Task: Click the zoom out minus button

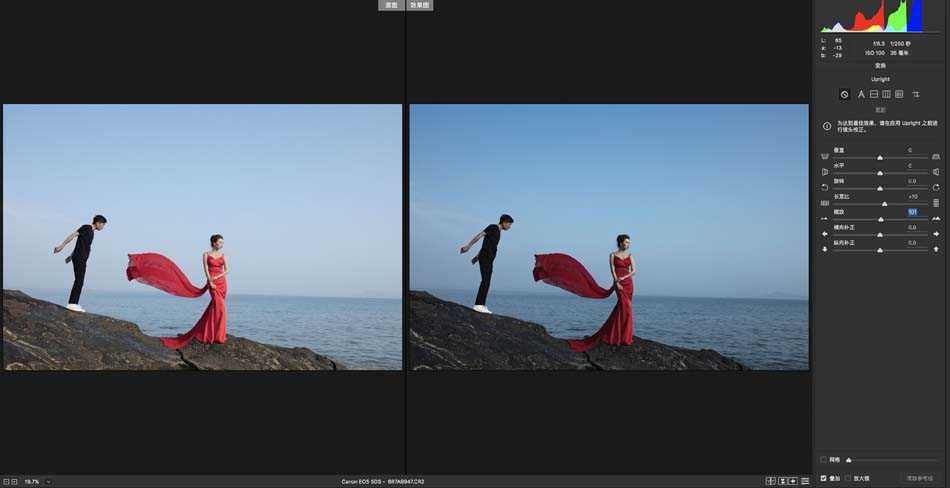Action: [4, 481]
